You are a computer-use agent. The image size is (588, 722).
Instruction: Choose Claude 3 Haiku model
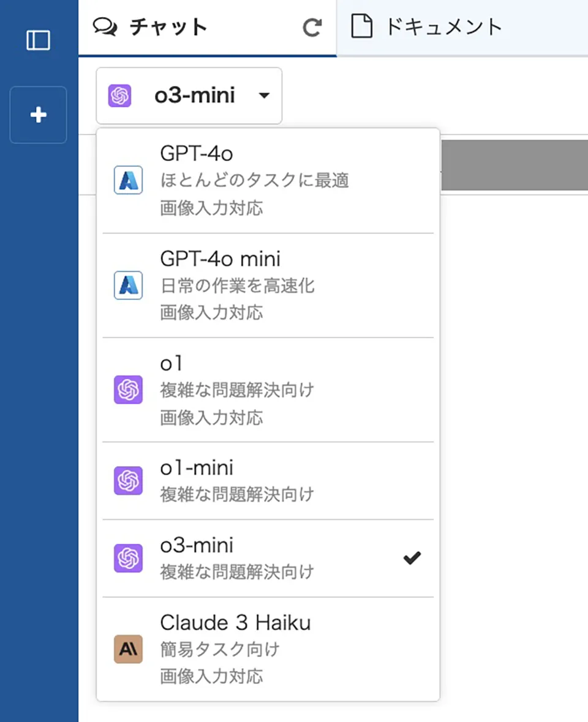[268, 649]
